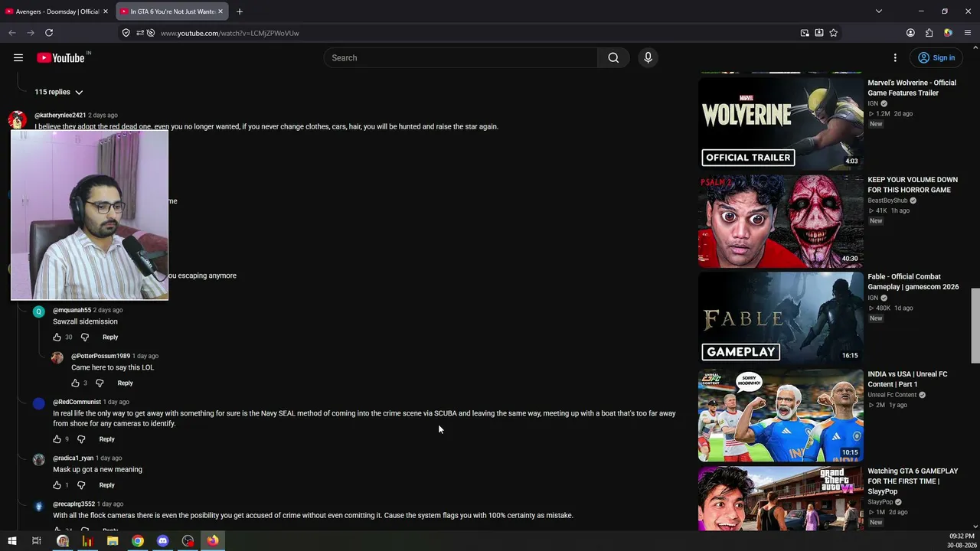The width and height of the screenshot is (980, 551).
Task: Dislike the 'Sawzall sidemission' comment
Action: (x=85, y=337)
